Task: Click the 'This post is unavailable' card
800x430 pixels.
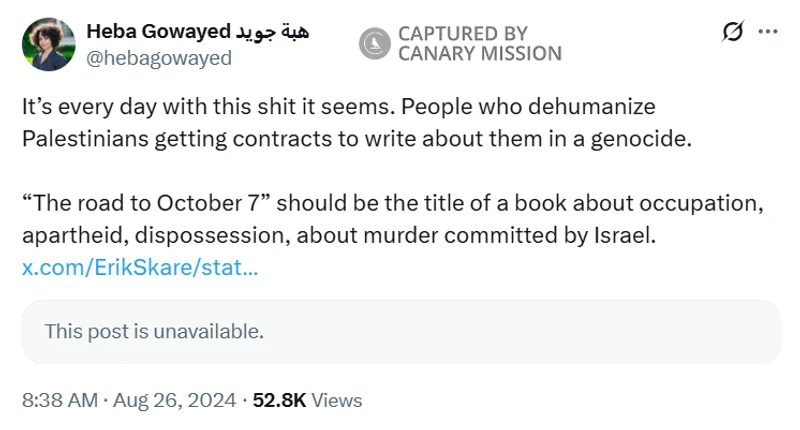Action: click(400, 331)
